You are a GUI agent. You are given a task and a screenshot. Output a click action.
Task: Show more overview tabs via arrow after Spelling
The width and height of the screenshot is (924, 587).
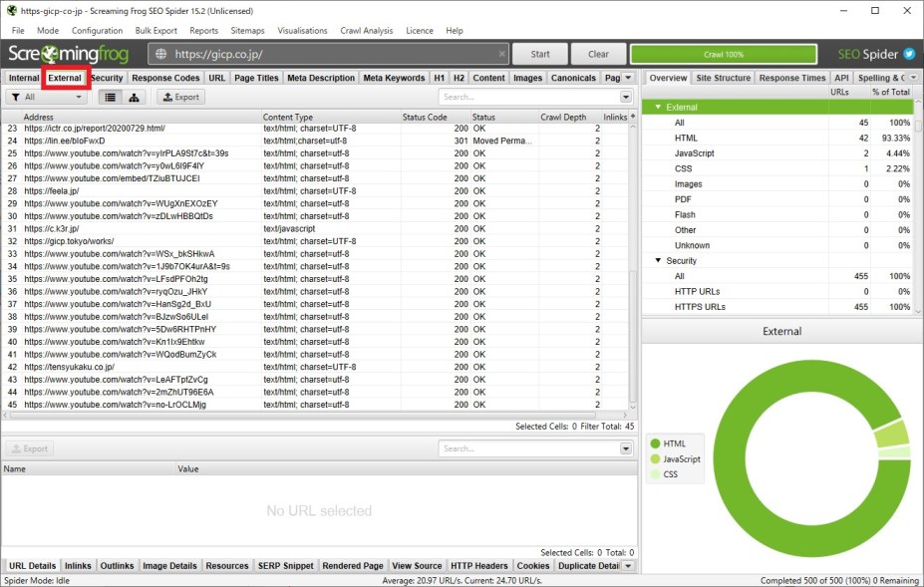coord(913,78)
